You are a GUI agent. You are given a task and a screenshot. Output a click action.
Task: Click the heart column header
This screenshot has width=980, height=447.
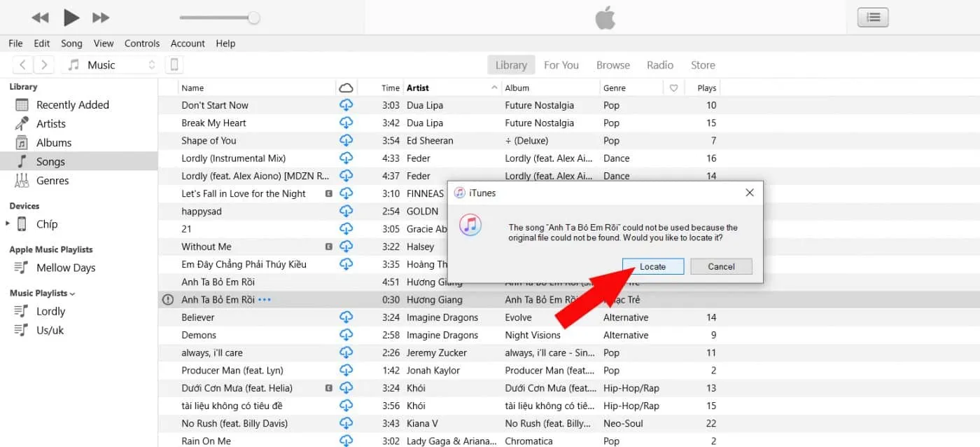click(x=673, y=88)
